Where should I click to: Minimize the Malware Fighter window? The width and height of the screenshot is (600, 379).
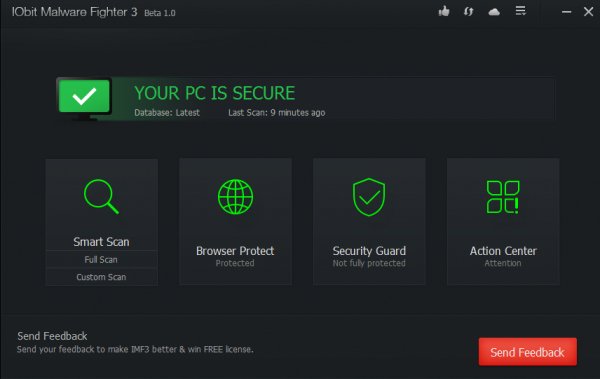click(566, 12)
